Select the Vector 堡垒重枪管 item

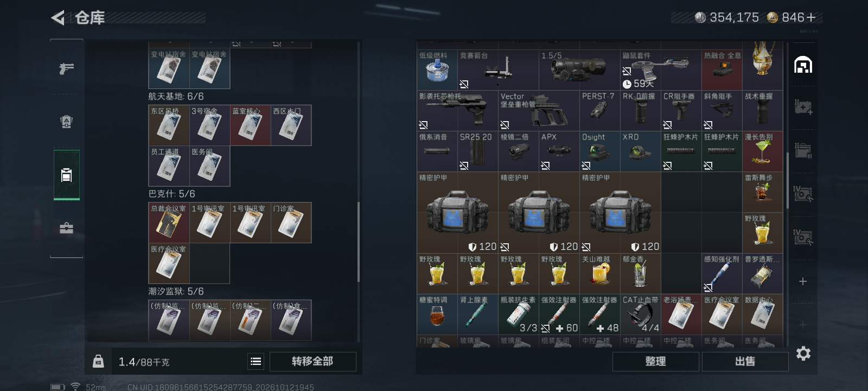coord(539,110)
